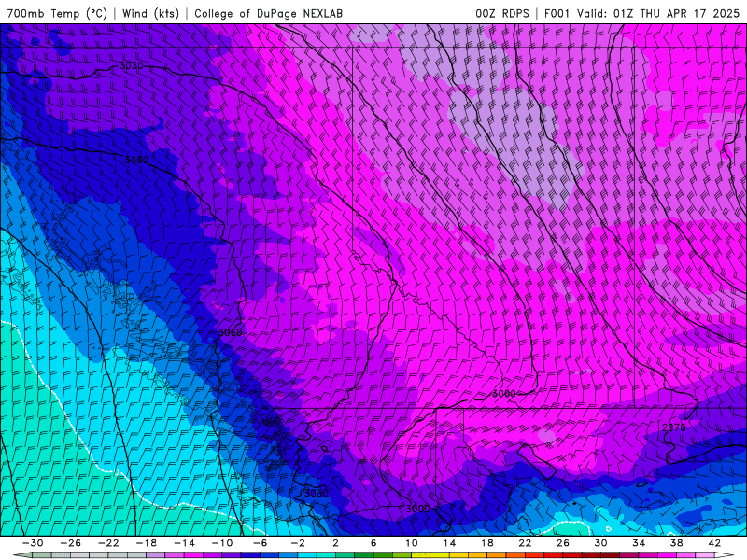Select the 34 colorbar tick label

point(639,543)
